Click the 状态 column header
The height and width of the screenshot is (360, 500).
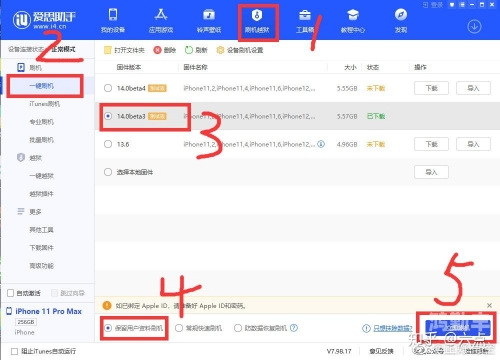[x=373, y=67]
